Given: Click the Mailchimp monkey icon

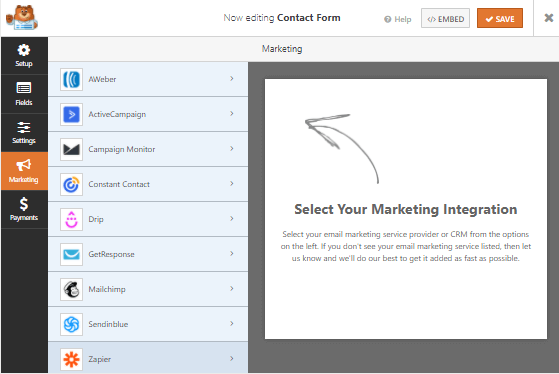Looking at the screenshot, I should [x=71, y=289].
